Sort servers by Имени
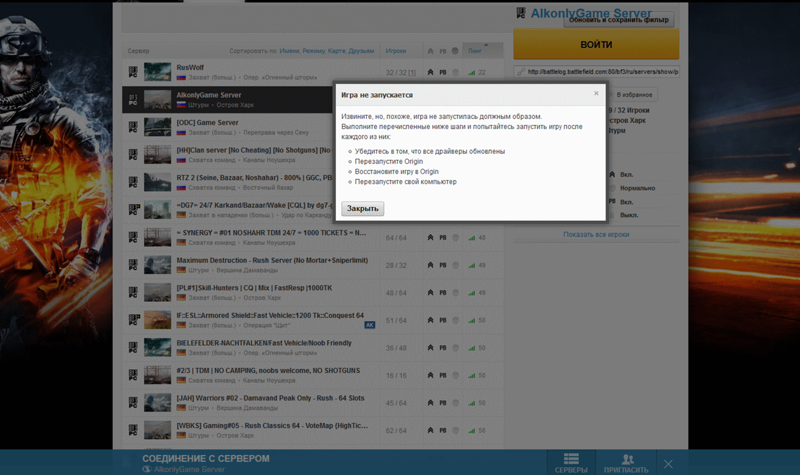Image resolution: width=800 pixels, height=475 pixels. point(289,51)
